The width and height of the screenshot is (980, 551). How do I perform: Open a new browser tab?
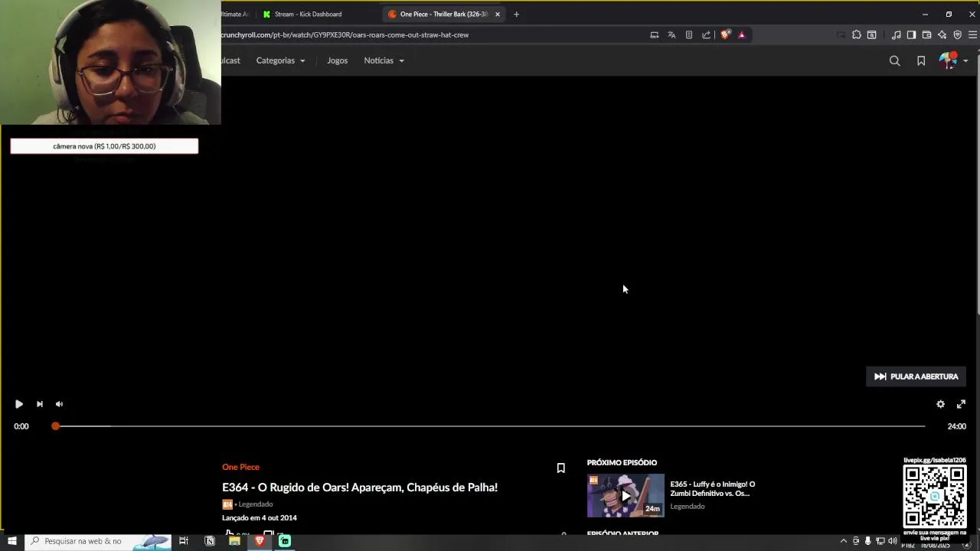coord(516,14)
